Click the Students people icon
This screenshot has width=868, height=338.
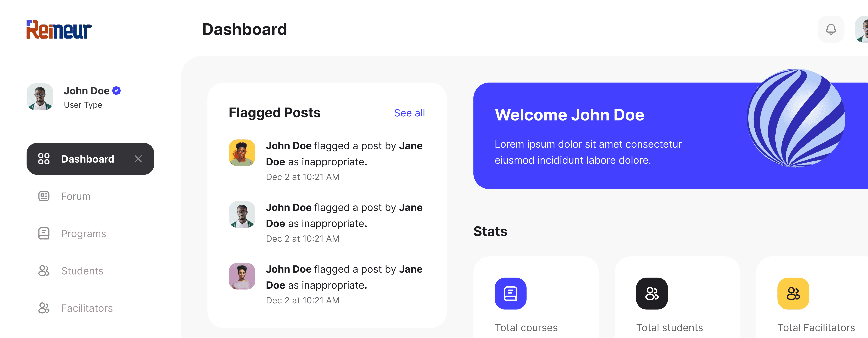click(x=44, y=271)
